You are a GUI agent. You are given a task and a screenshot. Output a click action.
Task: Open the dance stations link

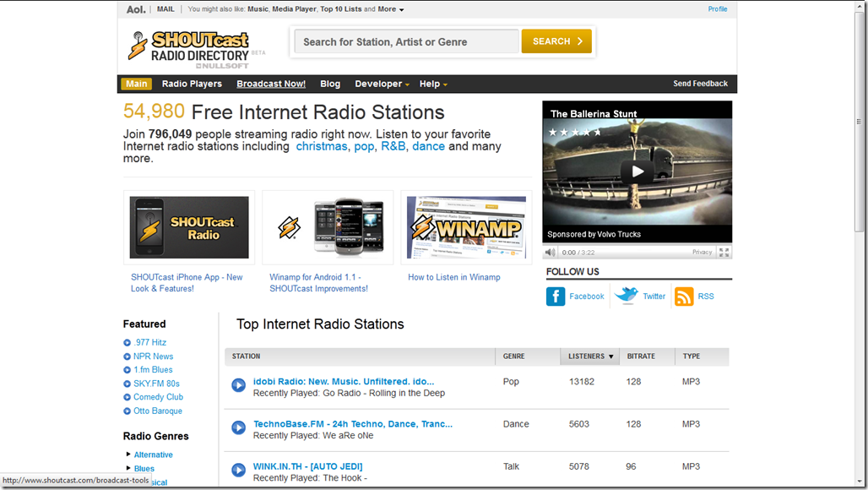[428, 146]
